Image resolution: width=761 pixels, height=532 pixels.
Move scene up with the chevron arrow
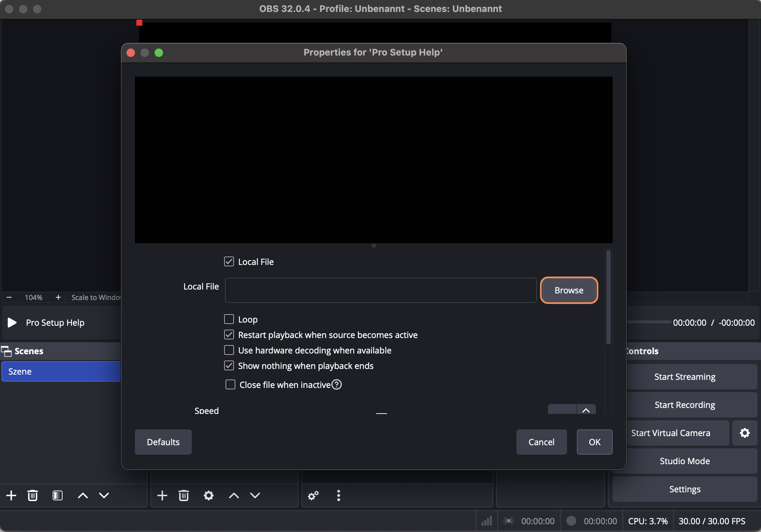tap(83, 495)
